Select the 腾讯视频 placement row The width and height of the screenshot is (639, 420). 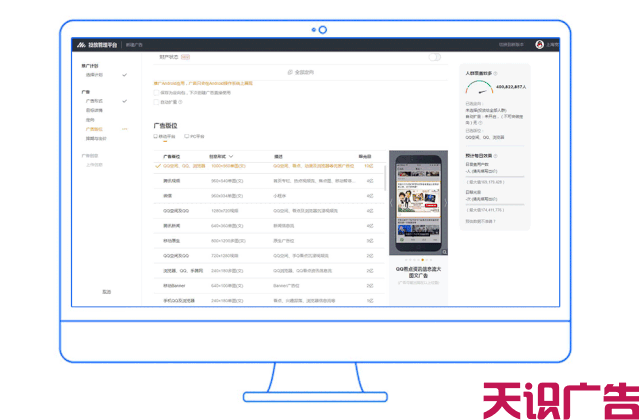269,181
